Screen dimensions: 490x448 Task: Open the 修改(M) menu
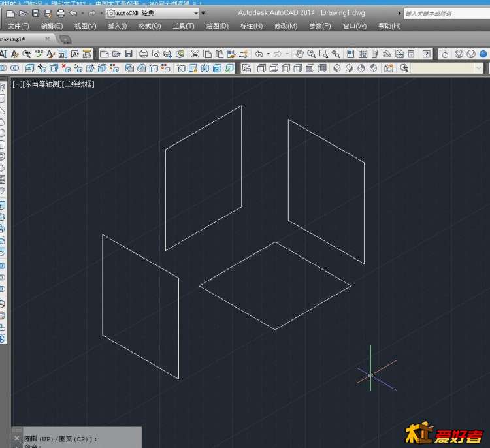coord(286,26)
